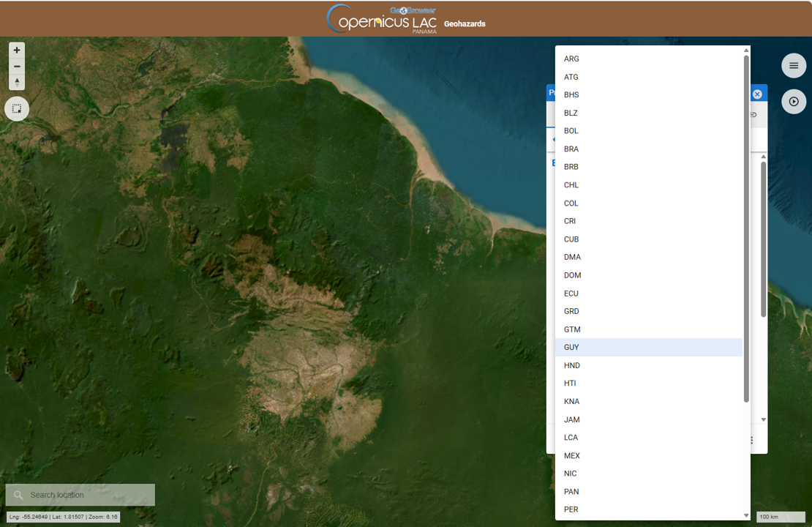Click the circular play button
This screenshot has width=812, height=527.
794,102
